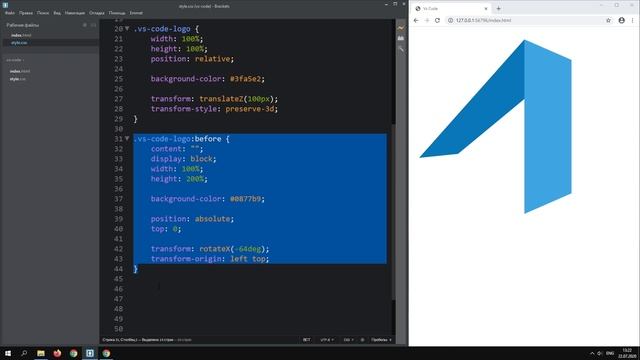Screen dimensions: 640x360
Task: Click the wrench icon below Extension Manager
Action: tap(401, 49)
